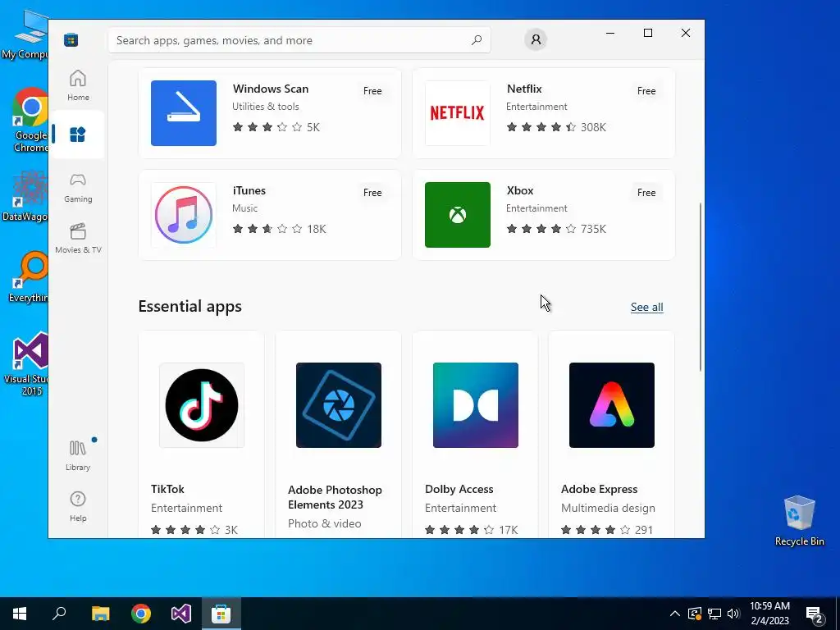Click the TikTok app name

point(167,489)
